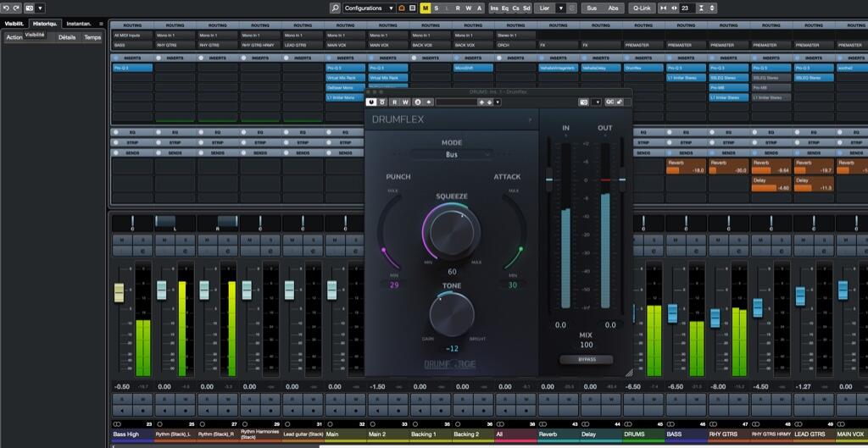Click the search magnifier icon in toolbar
The image size is (868, 448).
[x=335, y=8]
